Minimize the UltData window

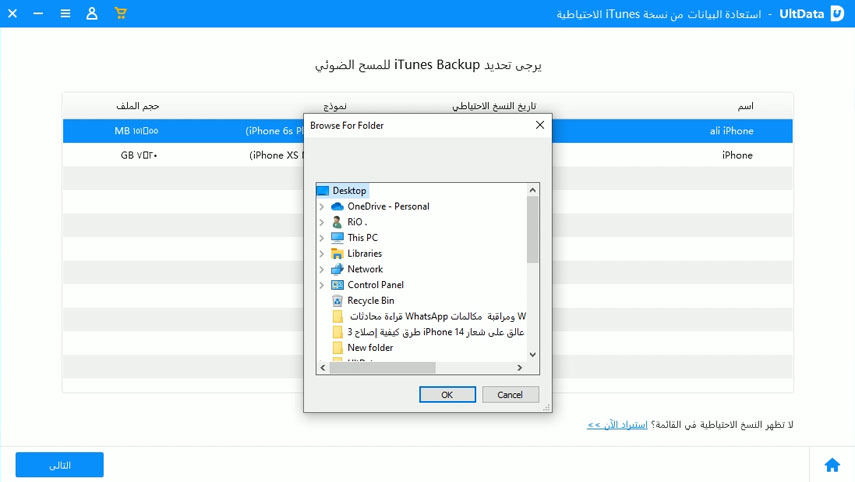tap(38, 13)
